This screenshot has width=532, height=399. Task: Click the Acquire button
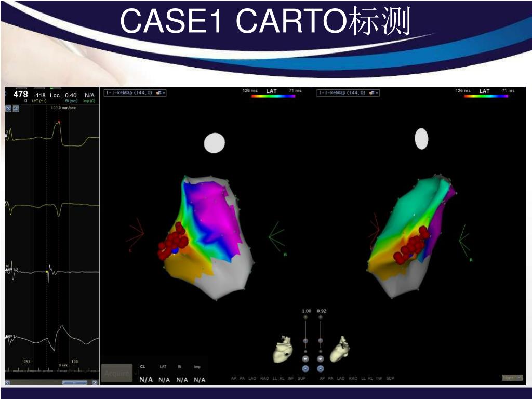117,373
